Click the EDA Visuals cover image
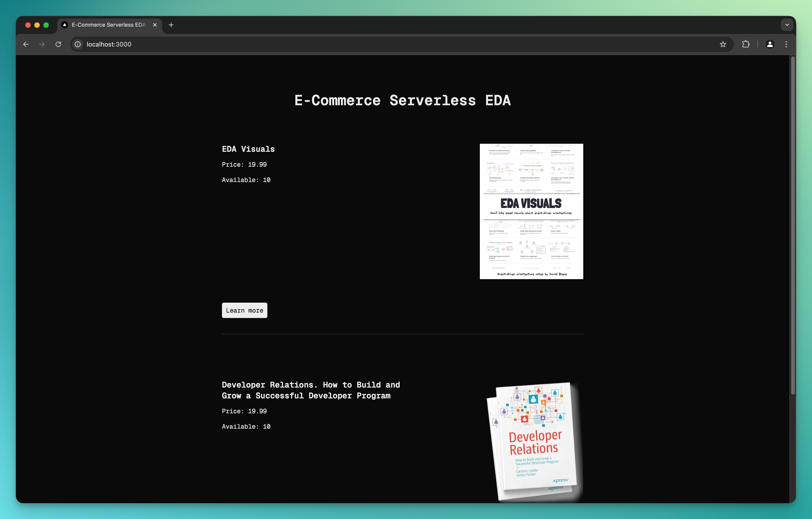Image resolution: width=812 pixels, height=519 pixels. click(x=531, y=211)
